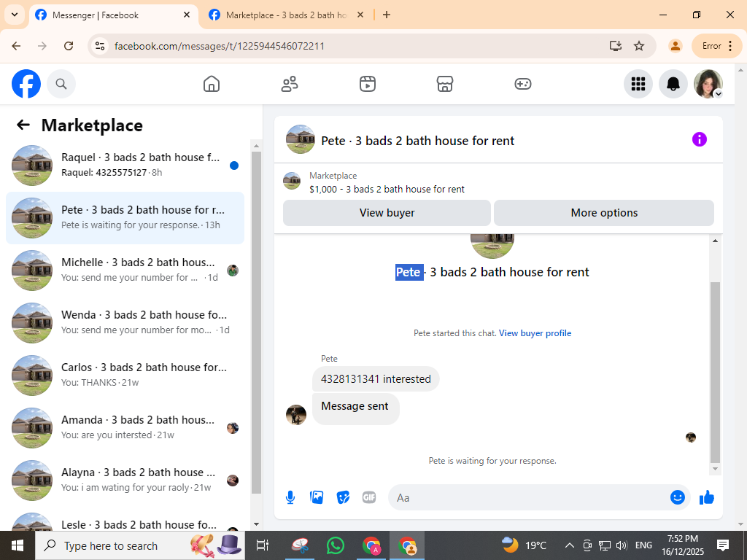
Task: Go to the Home feed icon
Action: (212, 84)
